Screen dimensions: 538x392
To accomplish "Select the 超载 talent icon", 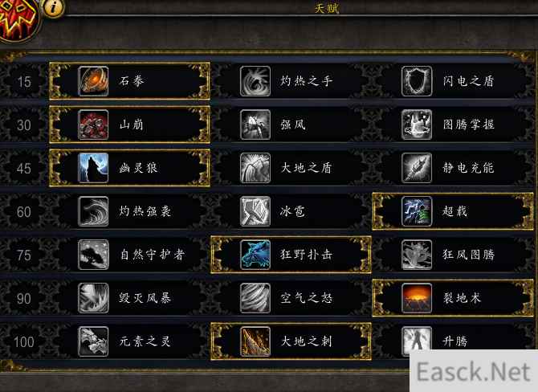I will [417, 211].
